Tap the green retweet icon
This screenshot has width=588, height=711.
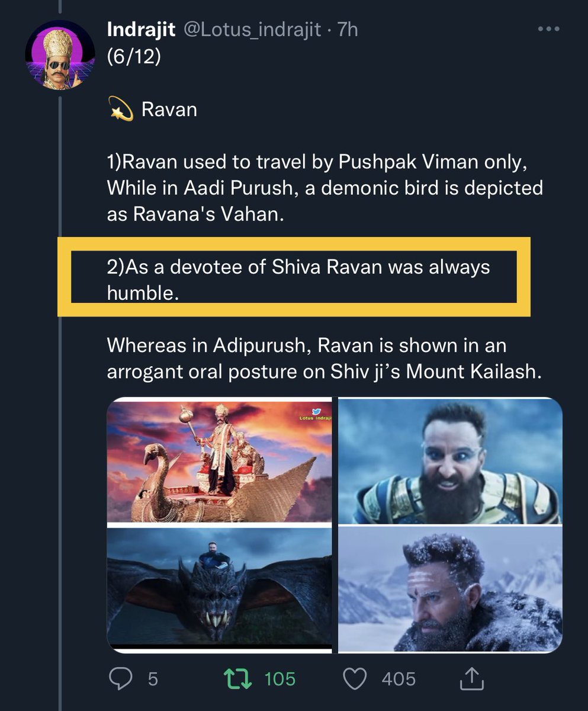pyautogui.click(x=238, y=679)
